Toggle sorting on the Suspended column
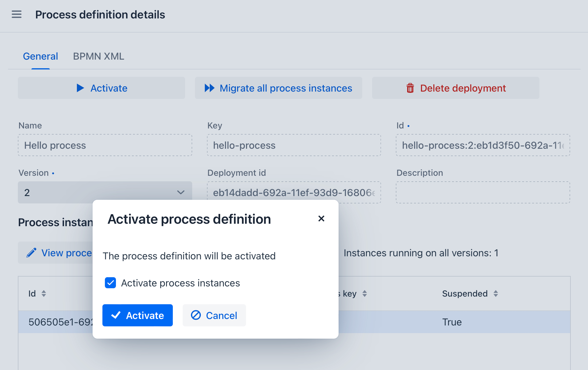Viewport: 588px width, 370px height. point(496,293)
